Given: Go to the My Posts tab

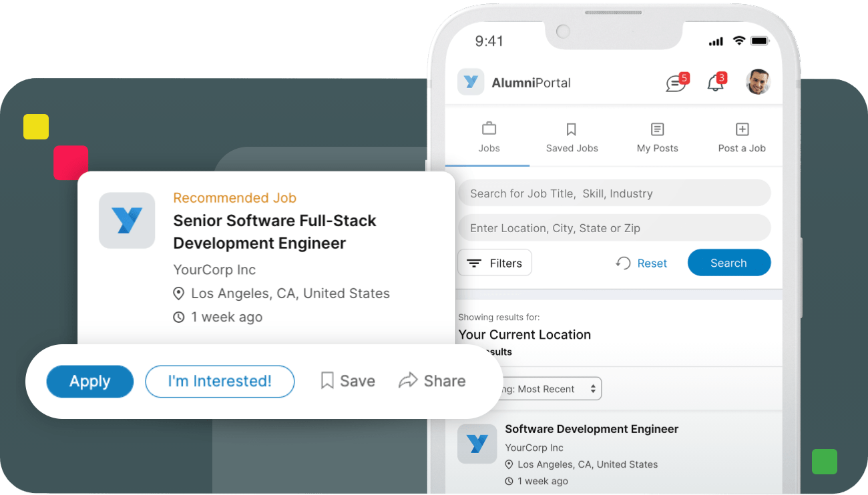Looking at the screenshot, I should coord(657,137).
